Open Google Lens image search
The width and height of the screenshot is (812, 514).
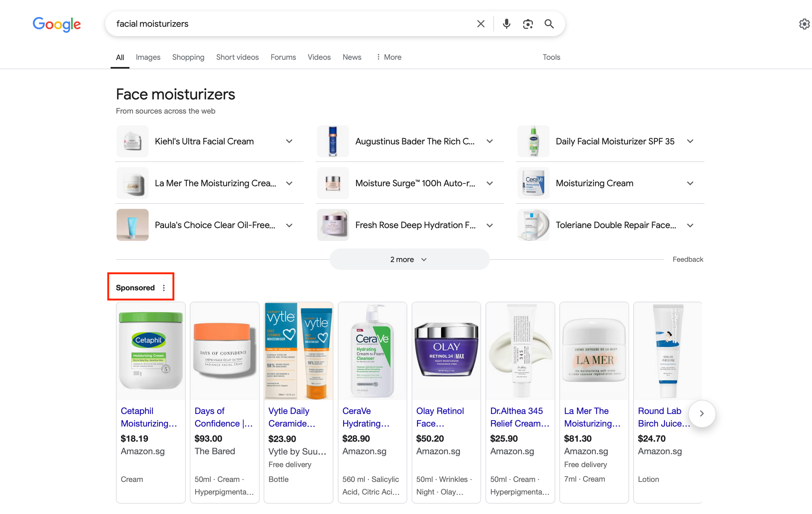pyautogui.click(x=528, y=24)
